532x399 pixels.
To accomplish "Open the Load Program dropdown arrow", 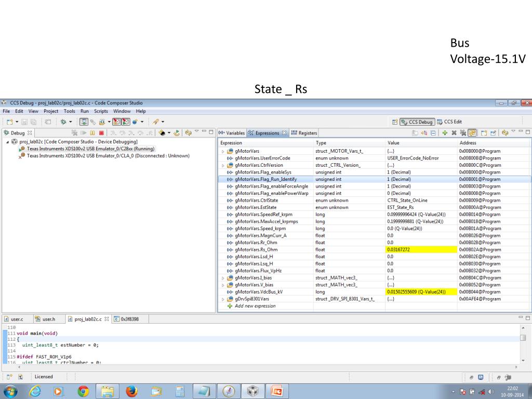I will (109, 122).
